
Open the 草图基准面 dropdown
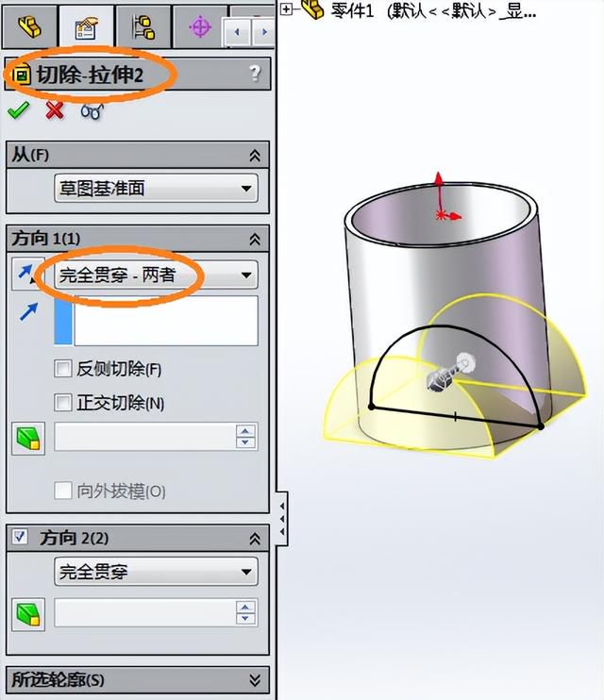tap(156, 189)
